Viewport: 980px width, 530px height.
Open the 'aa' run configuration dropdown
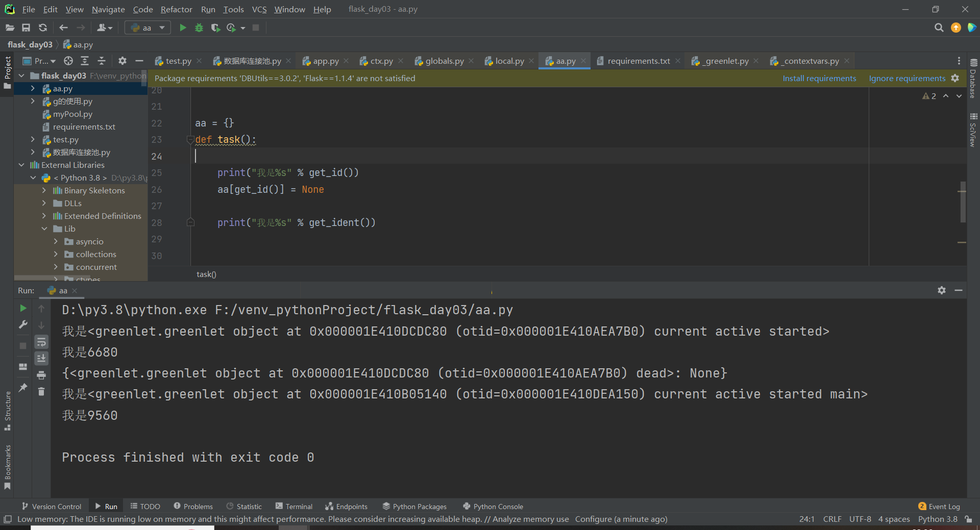coord(148,28)
